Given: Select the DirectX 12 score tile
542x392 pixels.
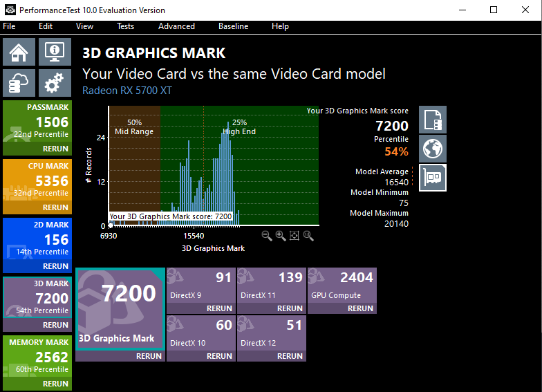Looking at the screenshot, I should [272, 333].
